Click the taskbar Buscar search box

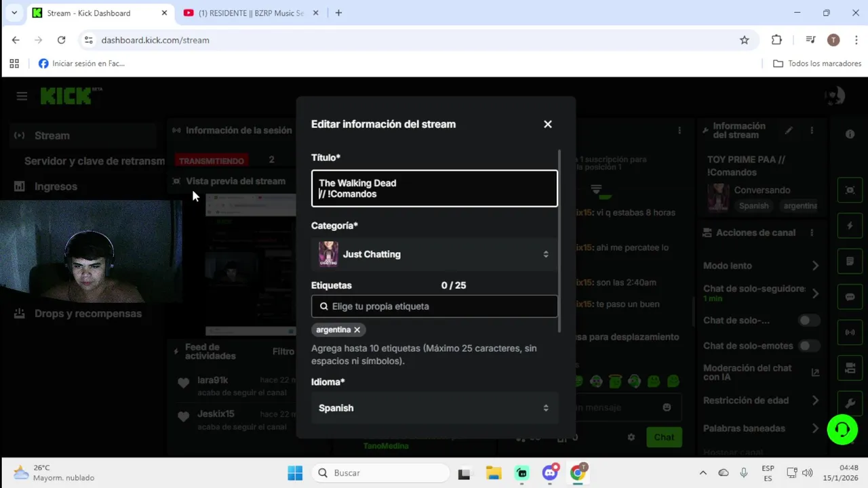(x=380, y=473)
